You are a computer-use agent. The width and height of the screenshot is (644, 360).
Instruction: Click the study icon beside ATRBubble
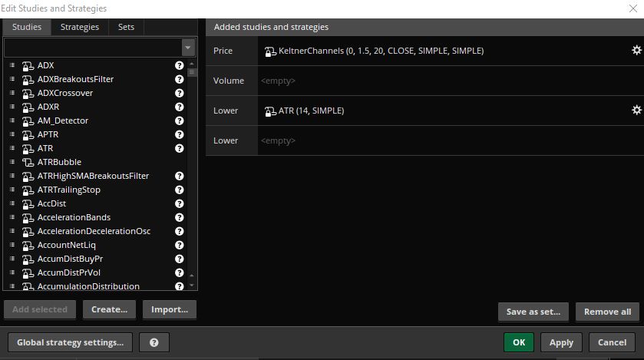28,162
